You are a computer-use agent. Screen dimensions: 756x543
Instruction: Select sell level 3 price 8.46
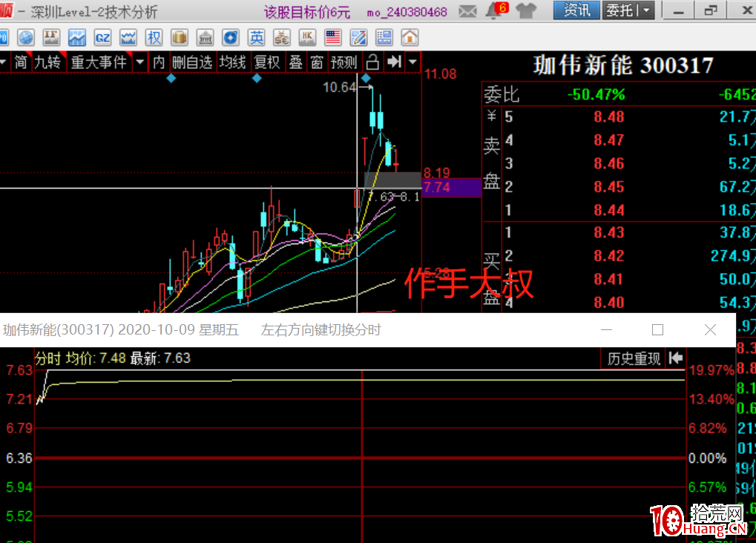[609, 163]
